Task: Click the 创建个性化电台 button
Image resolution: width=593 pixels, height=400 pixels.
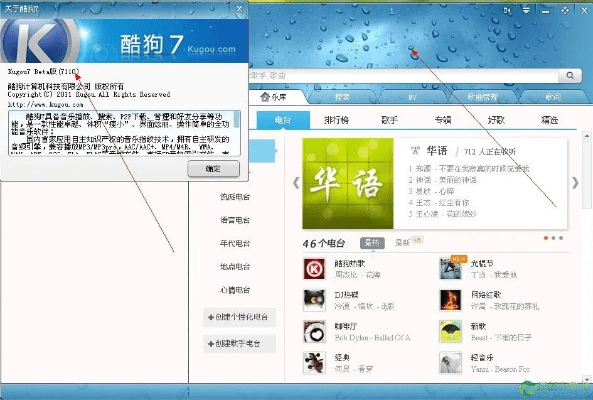Action: click(x=239, y=317)
